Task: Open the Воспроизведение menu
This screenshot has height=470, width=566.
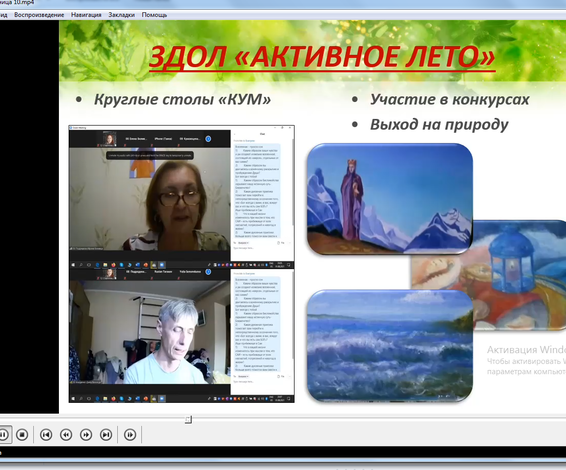Action: [39, 15]
